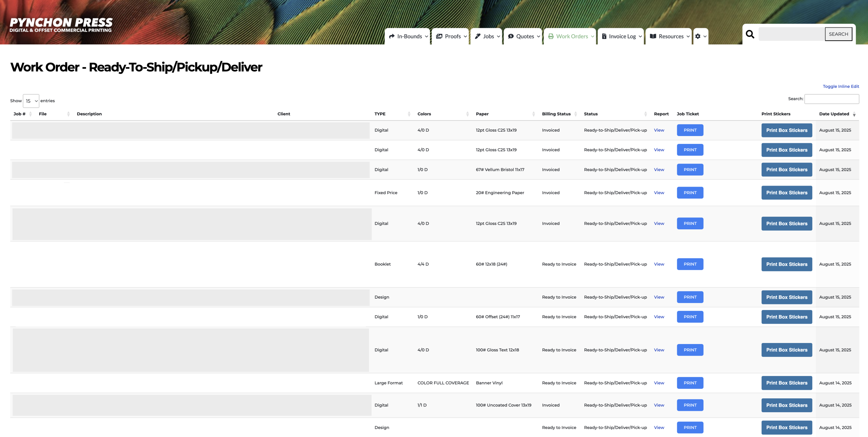Sort by Billing Status column arrows
The image size is (868, 437).
pos(576,114)
